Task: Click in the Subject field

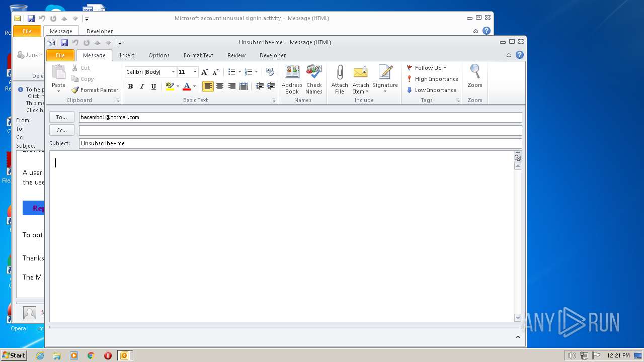Action: [x=300, y=143]
